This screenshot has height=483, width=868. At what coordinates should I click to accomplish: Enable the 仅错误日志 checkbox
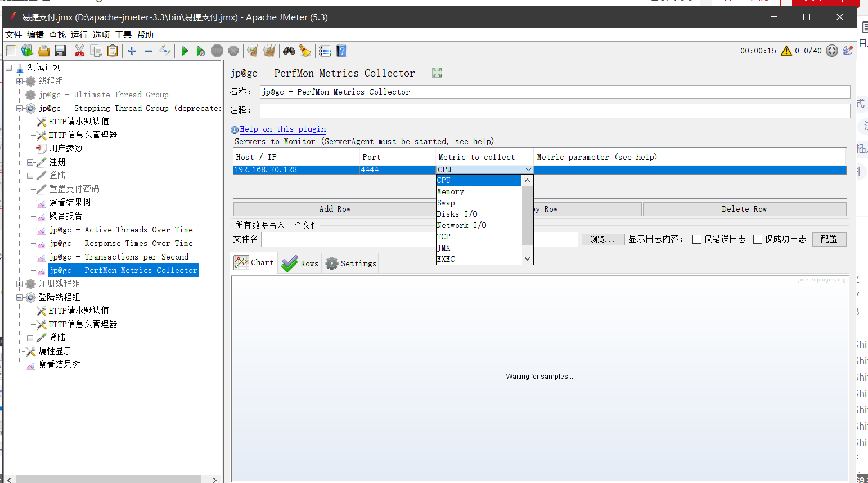pos(697,239)
